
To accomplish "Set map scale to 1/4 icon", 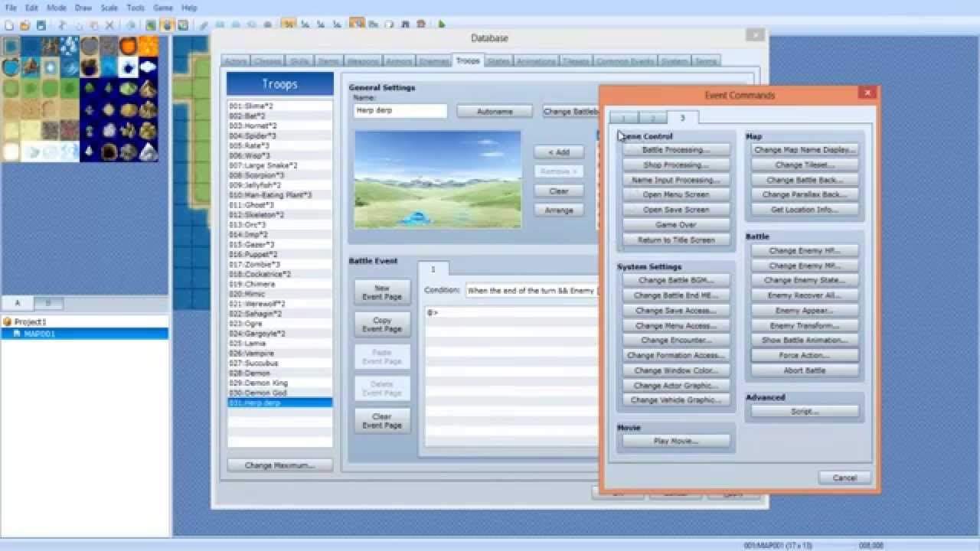I will click(321, 25).
